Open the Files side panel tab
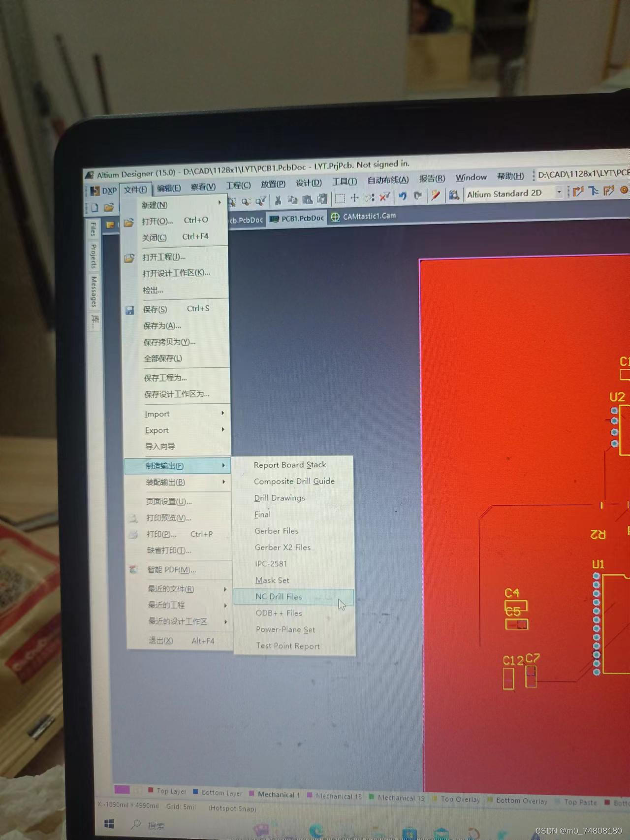This screenshot has height=840, width=630. tap(94, 229)
